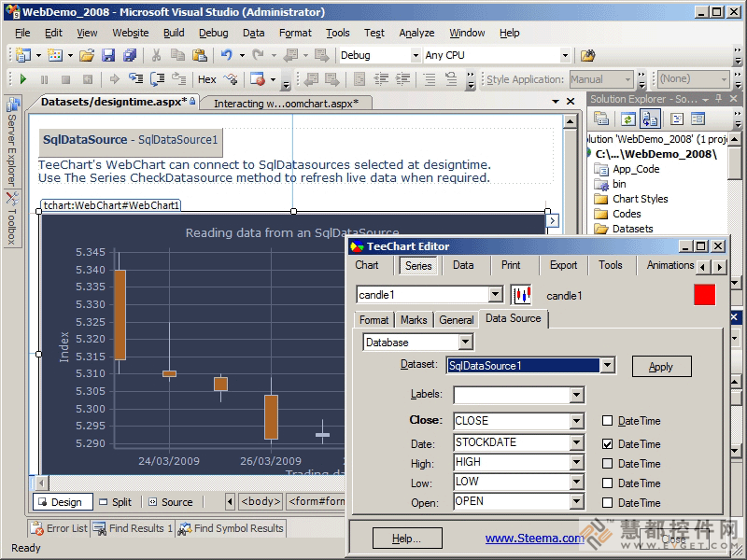Open the Website menu

point(131,33)
